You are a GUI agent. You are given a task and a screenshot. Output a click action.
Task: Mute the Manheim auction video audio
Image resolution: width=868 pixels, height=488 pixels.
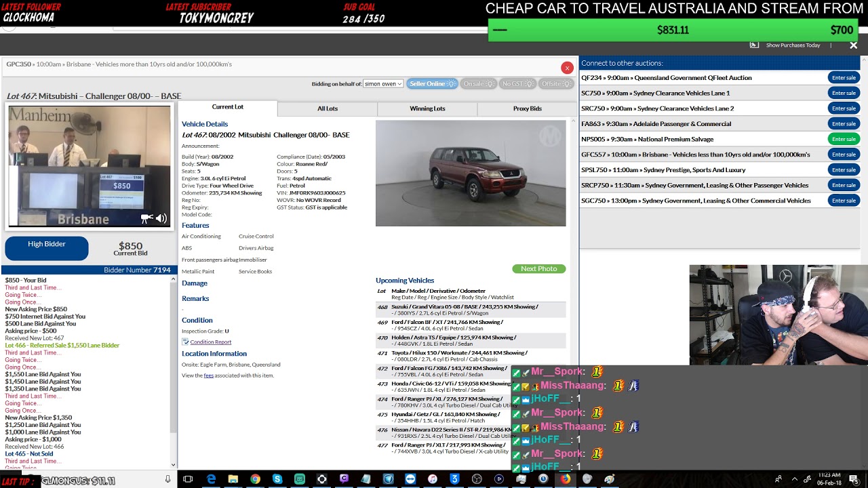161,218
